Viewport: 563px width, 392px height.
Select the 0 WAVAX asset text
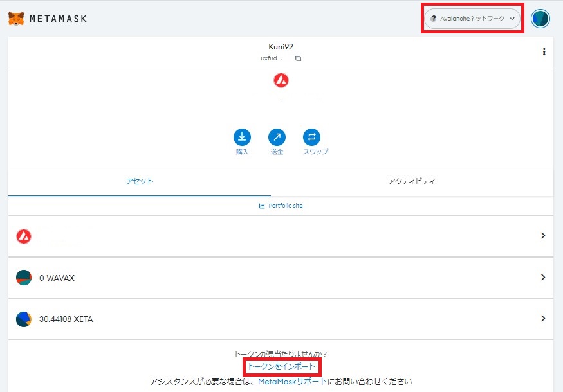point(57,278)
